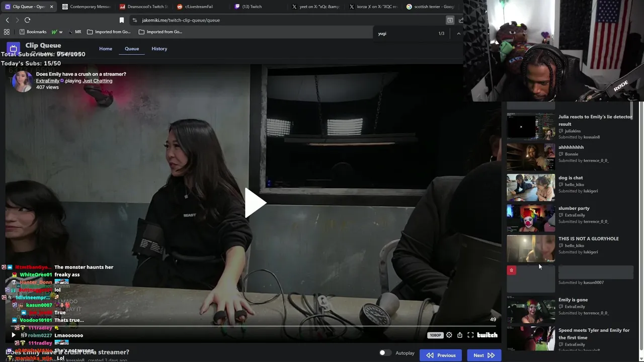This screenshot has height=362, width=644.
Task: Select the 'slumber party' clip title
Action: pos(574,208)
